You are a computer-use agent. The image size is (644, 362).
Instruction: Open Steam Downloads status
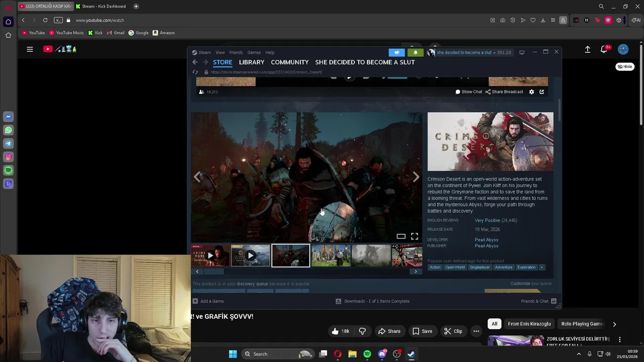pos(373,301)
